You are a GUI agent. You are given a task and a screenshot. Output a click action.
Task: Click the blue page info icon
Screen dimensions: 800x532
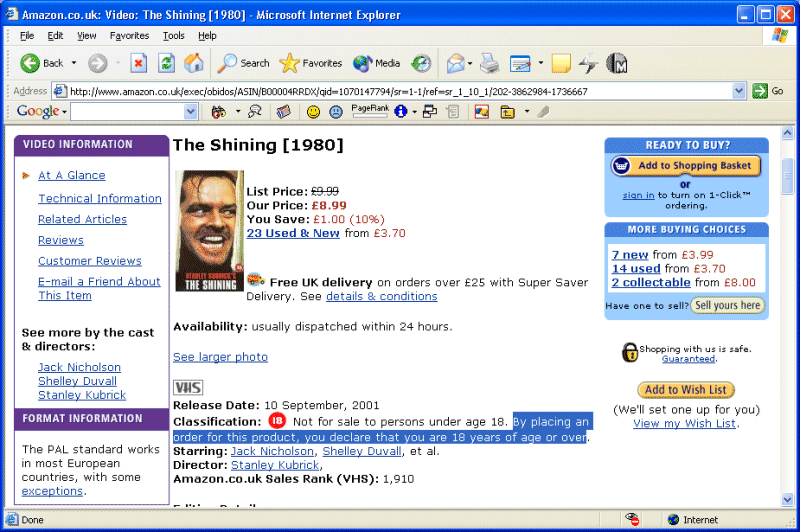[x=401, y=111]
